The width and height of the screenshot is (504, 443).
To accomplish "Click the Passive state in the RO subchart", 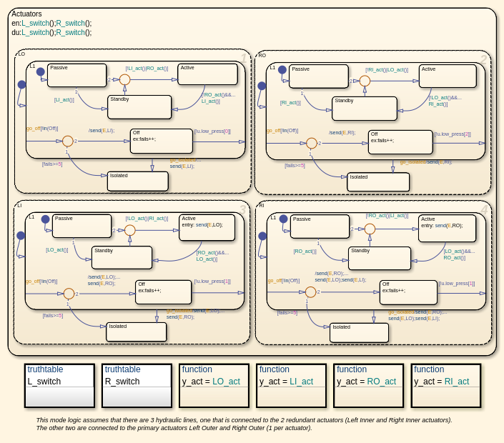I will 319,76.
